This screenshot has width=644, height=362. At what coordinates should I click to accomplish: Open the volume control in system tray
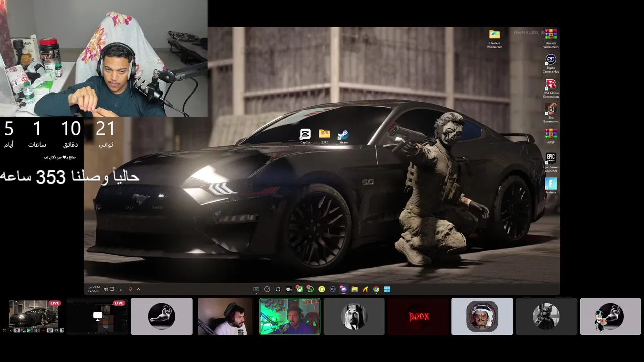point(106,289)
